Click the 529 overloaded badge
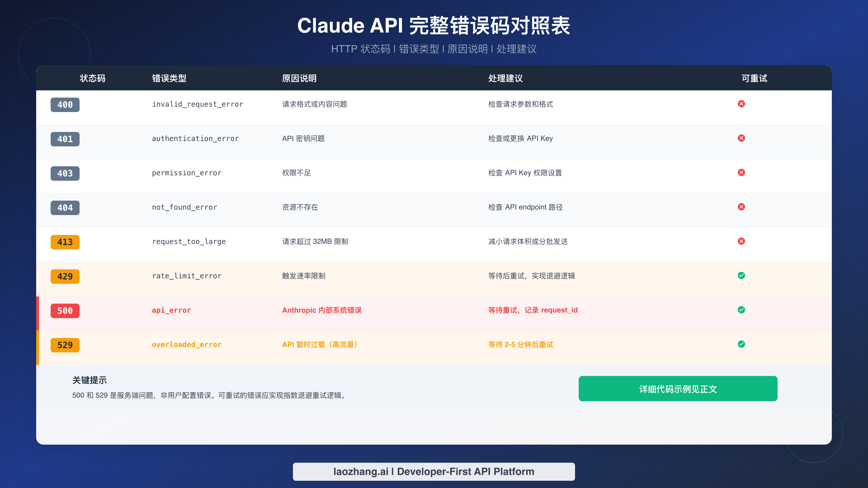The width and height of the screenshot is (868, 488). [x=65, y=345]
